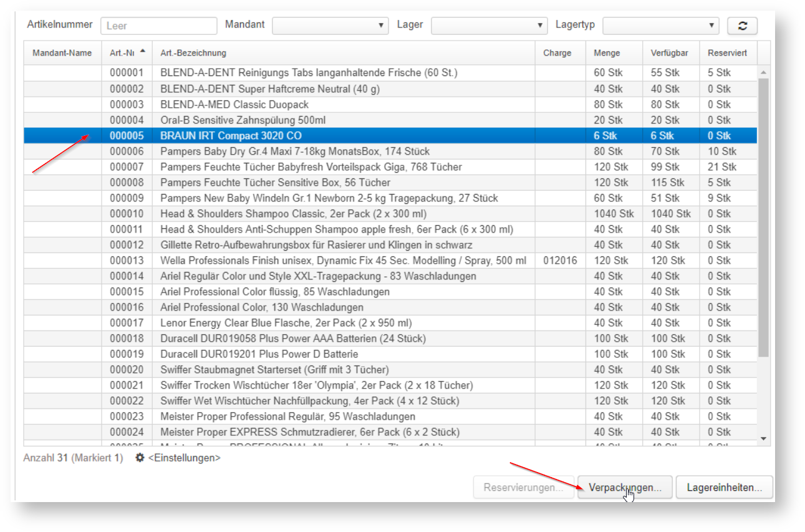Open the settings gear icon
Screen dimensions: 805x532
click(140, 458)
